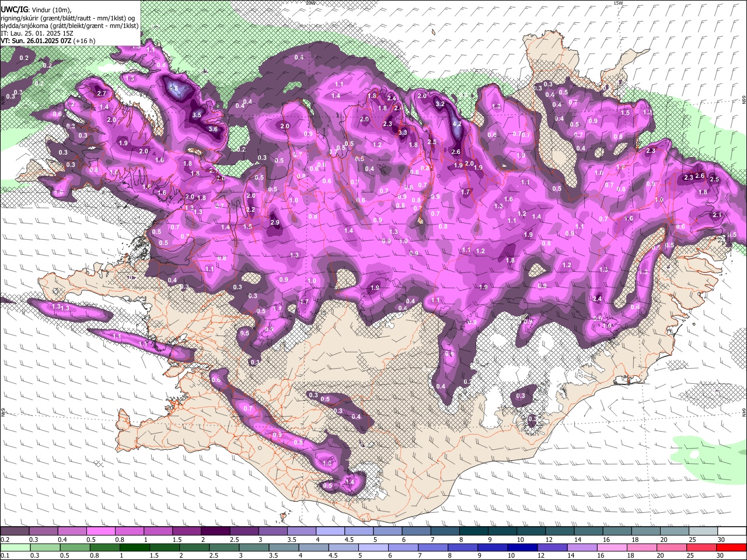Click the 20W longitude label
Image resolution: width=747 pixels, height=560 pixels.
[x=310, y=3]
